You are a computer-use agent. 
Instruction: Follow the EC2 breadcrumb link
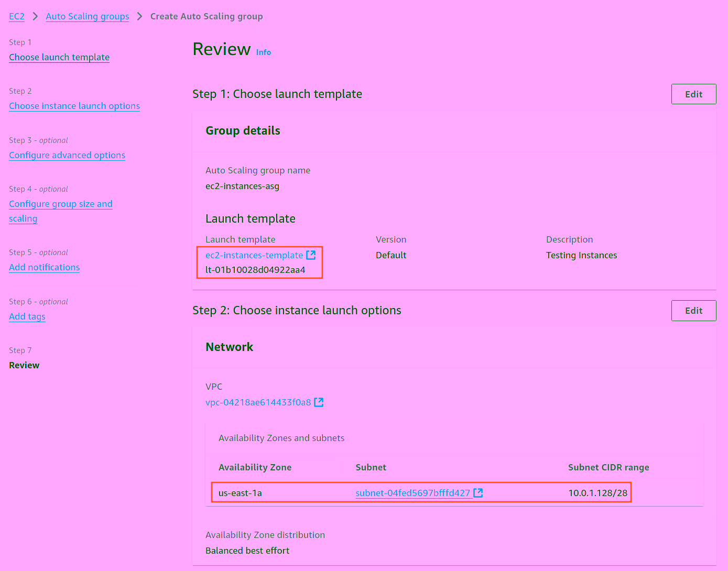tap(16, 16)
